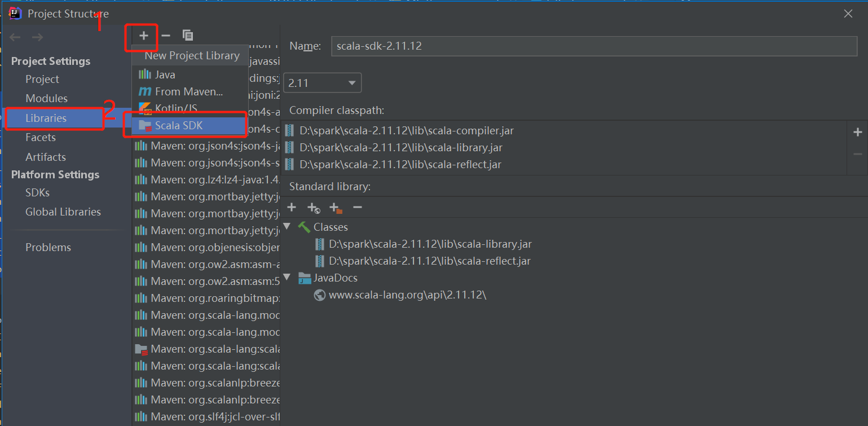Click icon of Maven org.lz4 library
This screenshot has height=426, width=868.
[x=141, y=179]
